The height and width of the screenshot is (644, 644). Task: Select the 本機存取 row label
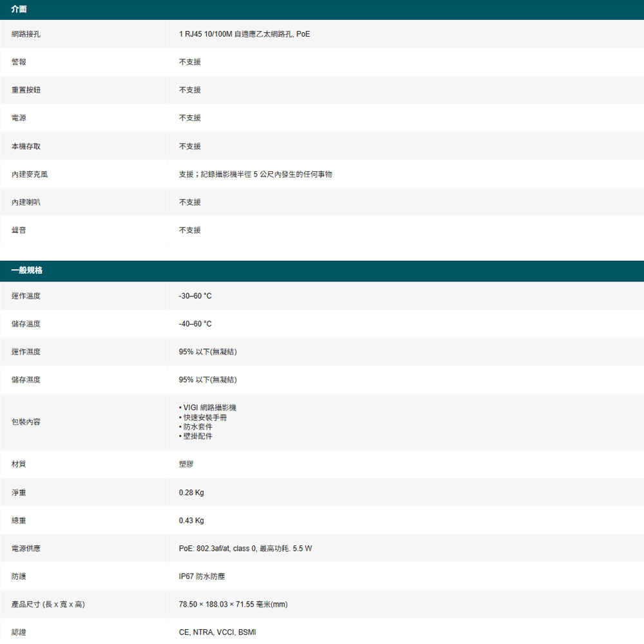click(x=26, y=146)
